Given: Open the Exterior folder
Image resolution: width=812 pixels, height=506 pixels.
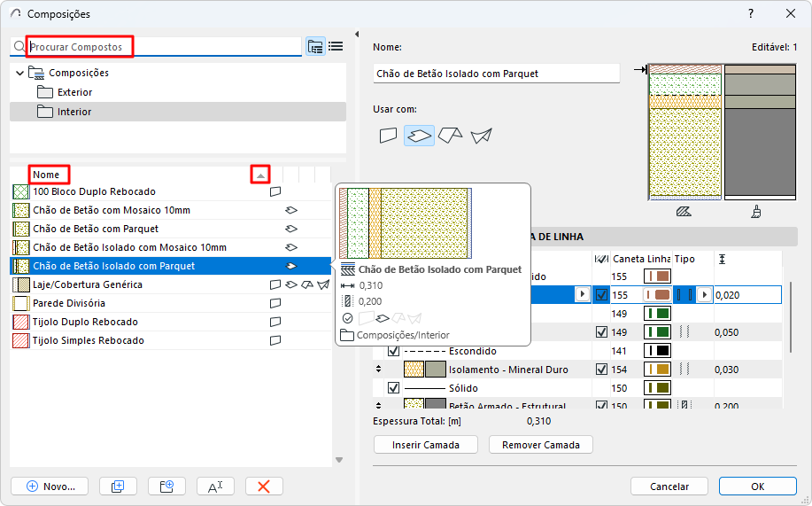Looking at the screenshot, I should pos(74,92).
